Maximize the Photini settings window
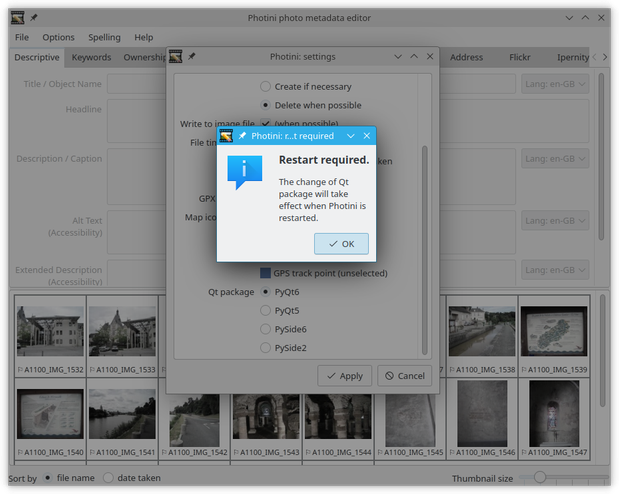This screenshot has width=619, height=494. point(414,56)
